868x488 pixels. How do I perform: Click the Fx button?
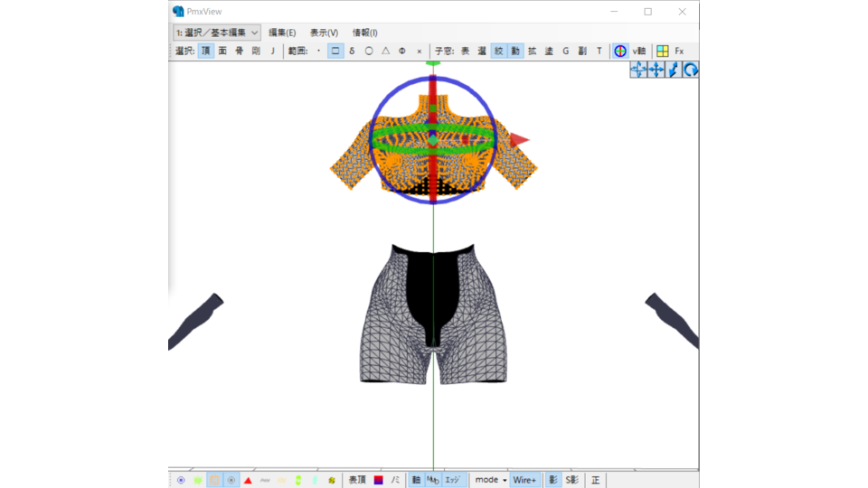(679, 51)
